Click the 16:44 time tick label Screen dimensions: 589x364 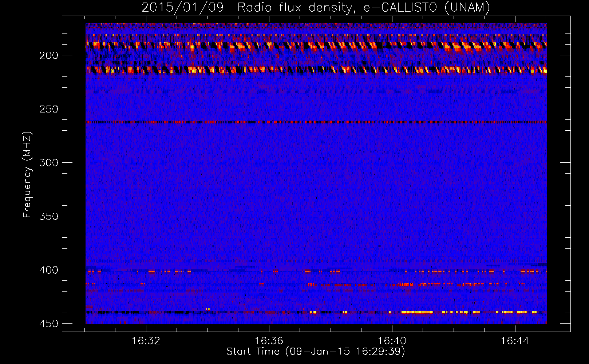point(515,341)
